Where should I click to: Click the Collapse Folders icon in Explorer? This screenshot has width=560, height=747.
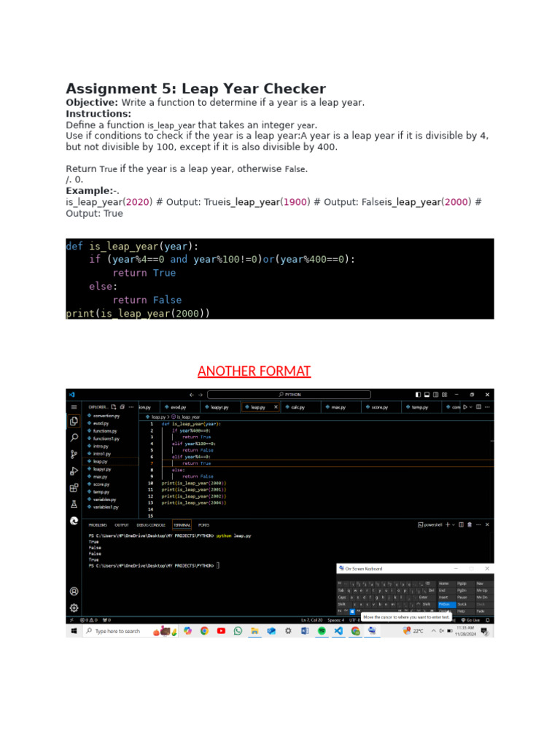coord(122,407)
